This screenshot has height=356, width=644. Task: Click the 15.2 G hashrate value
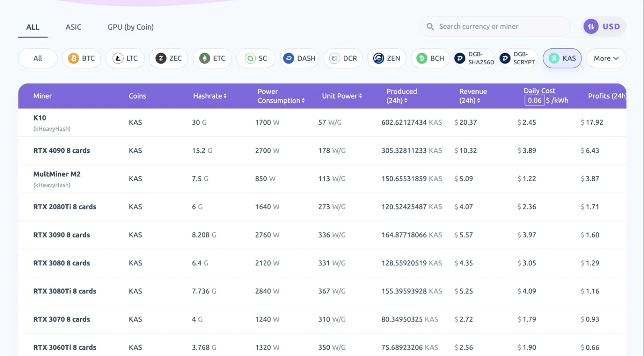pos(202,150)
